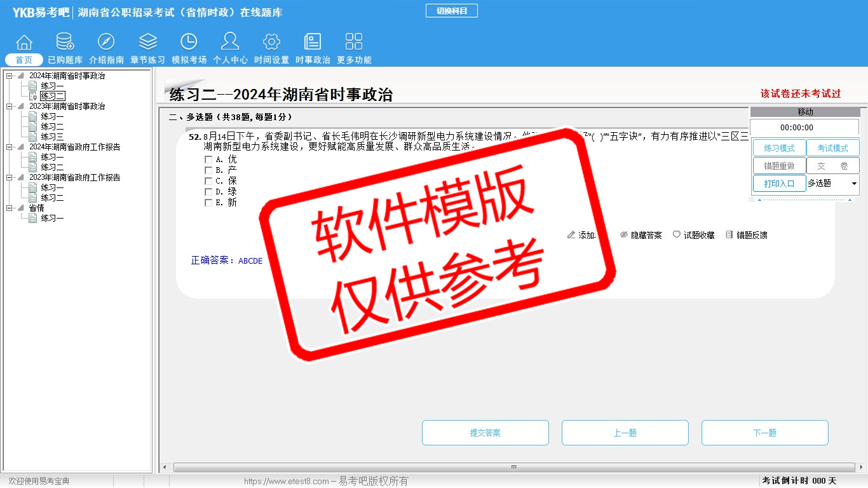Collapse the 2024年湖南省时事政治 tree node
The height and width of the screenshot is (488, 868).
pos(10,76)
